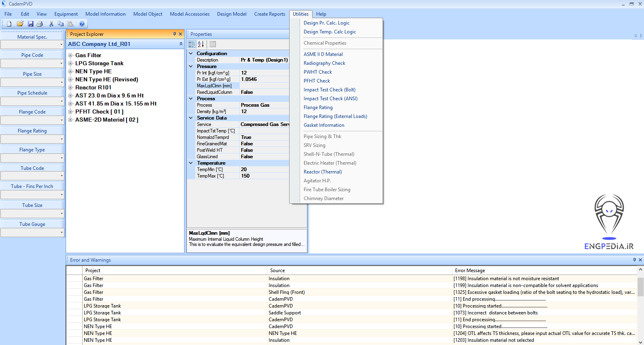Toggle the FixedLiquidColumn False value

point(264,92)
